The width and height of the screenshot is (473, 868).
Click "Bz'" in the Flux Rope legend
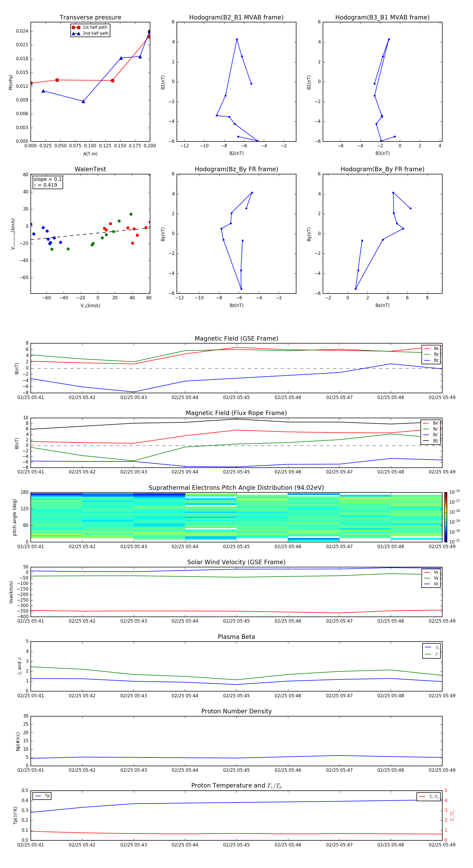tap(431, 435)
